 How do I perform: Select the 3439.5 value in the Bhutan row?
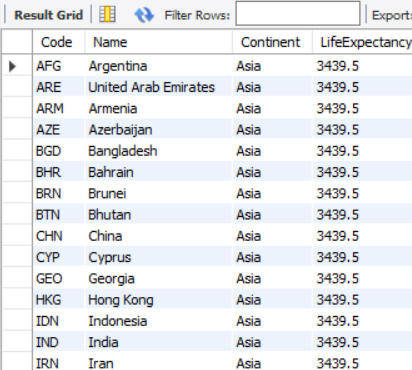point(362,215)
